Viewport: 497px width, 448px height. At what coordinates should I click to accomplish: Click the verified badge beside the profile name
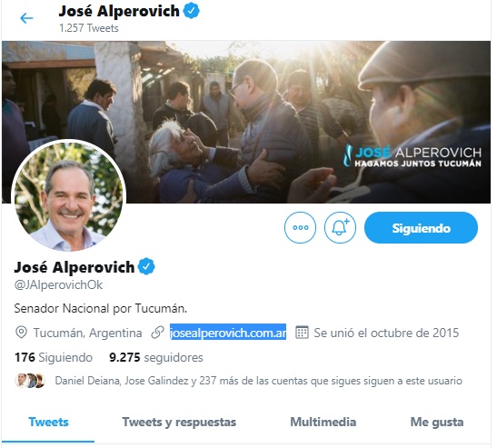click(146, 266)
